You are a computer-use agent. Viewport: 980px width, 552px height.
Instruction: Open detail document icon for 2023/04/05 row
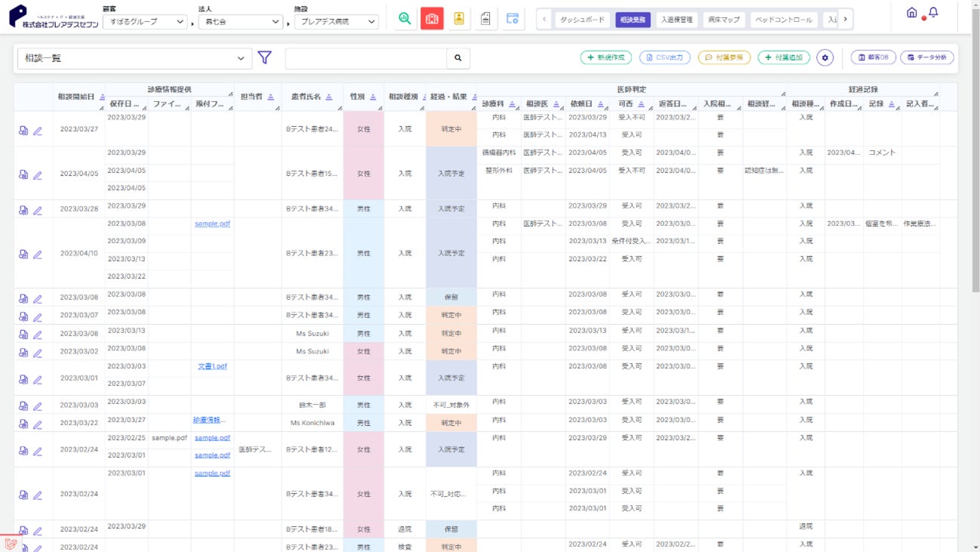coord(23,174)
